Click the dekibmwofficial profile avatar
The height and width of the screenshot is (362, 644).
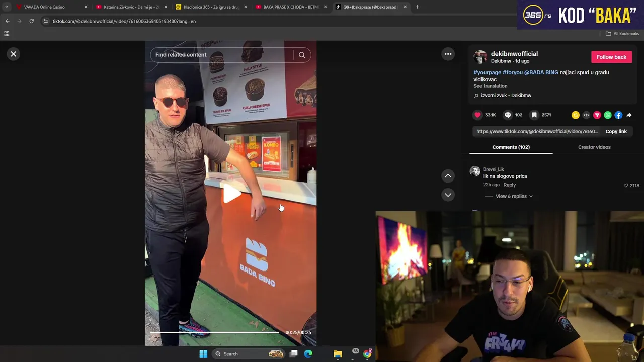pos(480,57)
